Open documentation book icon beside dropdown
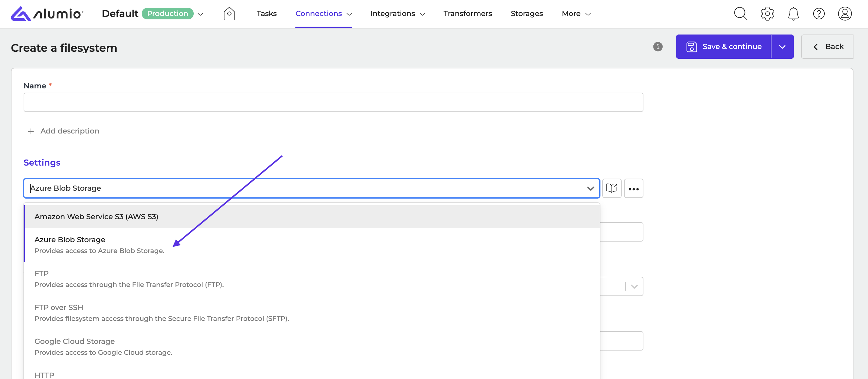 (612, 188)
